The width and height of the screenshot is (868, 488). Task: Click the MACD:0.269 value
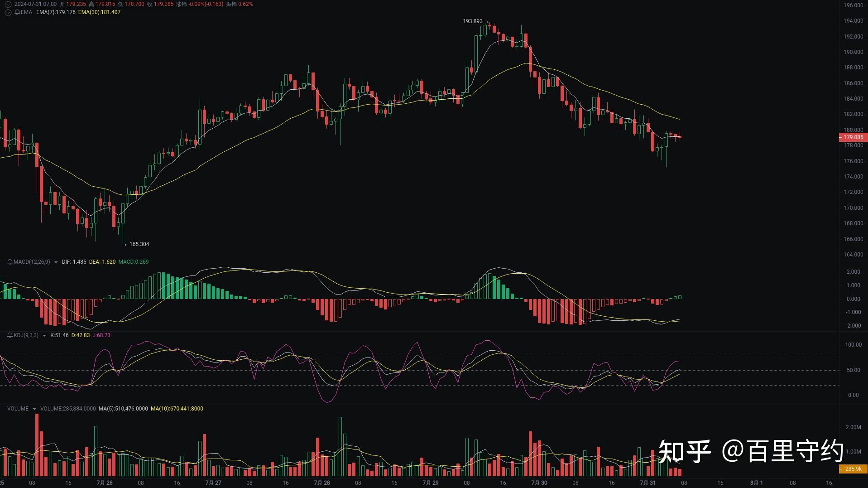(x=133, y=262)
